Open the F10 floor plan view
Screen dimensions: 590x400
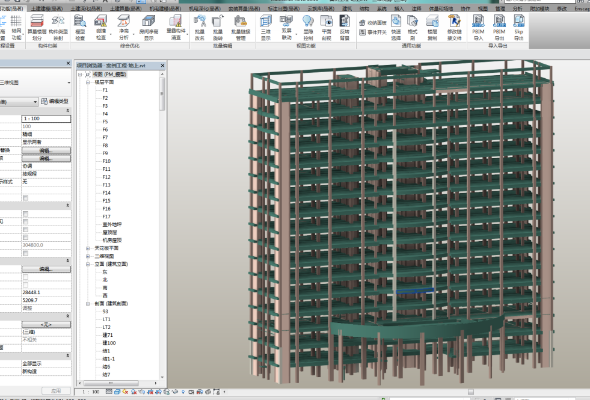coord(107,161)
